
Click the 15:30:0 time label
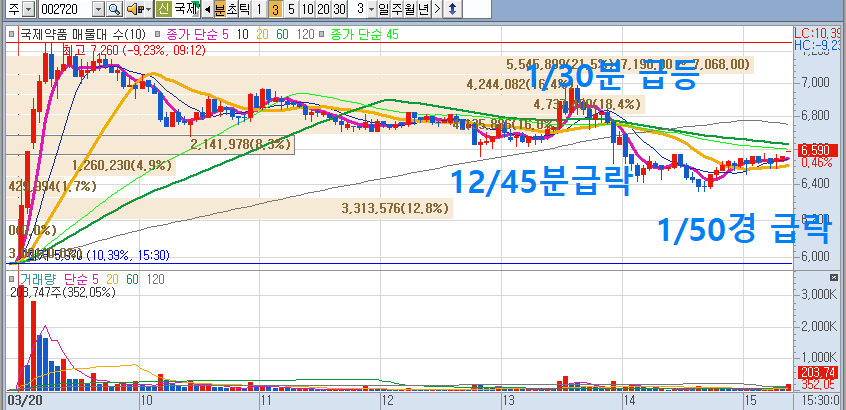point(819,401)
